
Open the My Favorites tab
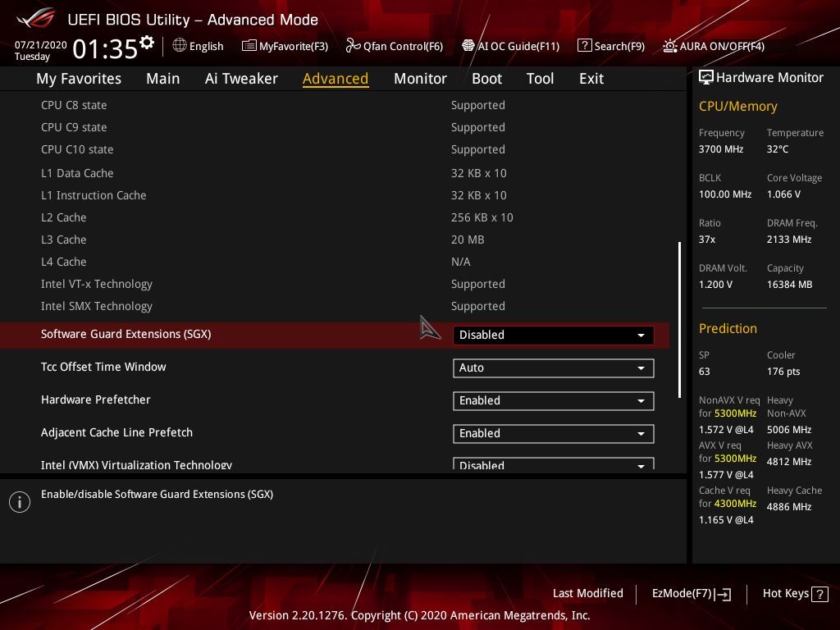79,79
